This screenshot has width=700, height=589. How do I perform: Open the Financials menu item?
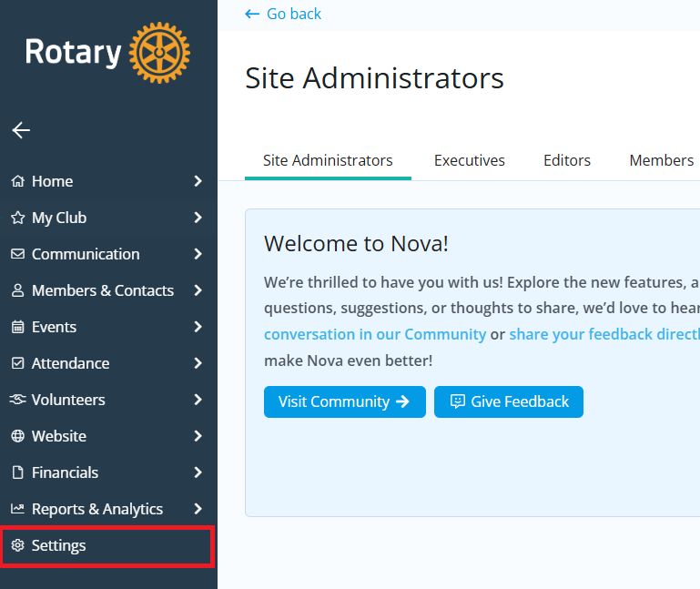coord(107,472)
